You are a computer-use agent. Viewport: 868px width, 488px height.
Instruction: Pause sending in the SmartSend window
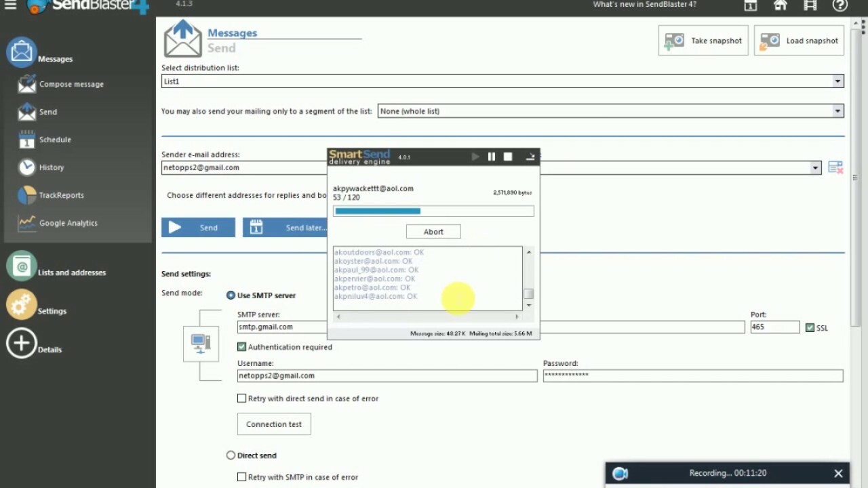pyautogui.click(x=492, y=157)
